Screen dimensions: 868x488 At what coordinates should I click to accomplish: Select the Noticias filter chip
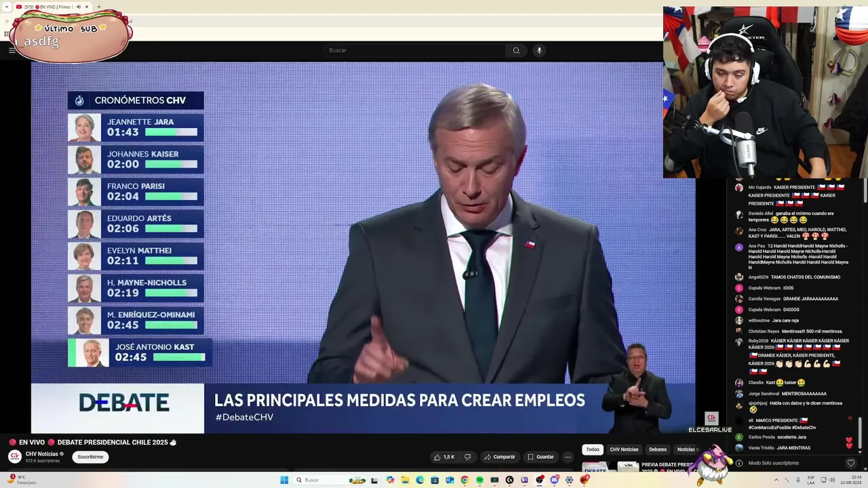click(686, 449)
